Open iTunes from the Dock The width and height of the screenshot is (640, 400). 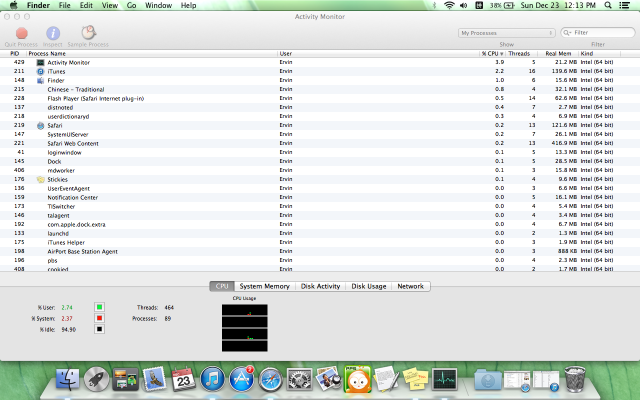tap(212, 380)
